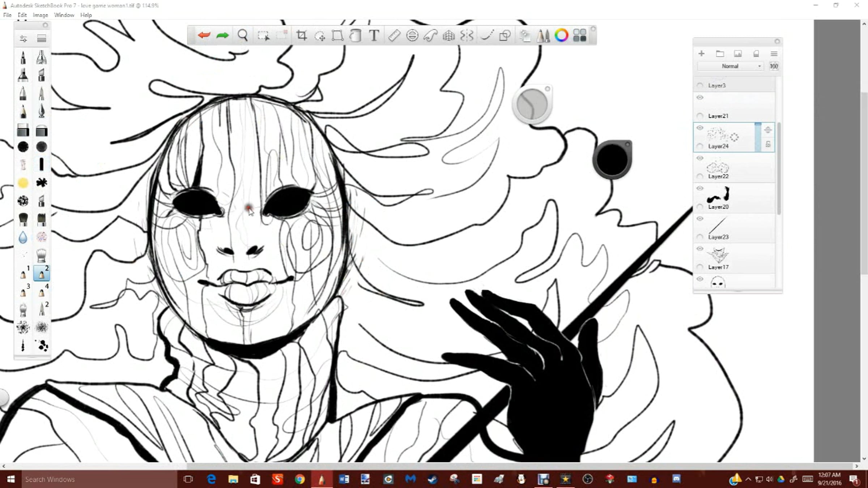Click the black color puck
This screenshot has height=488, width=868.
[612, 160]
